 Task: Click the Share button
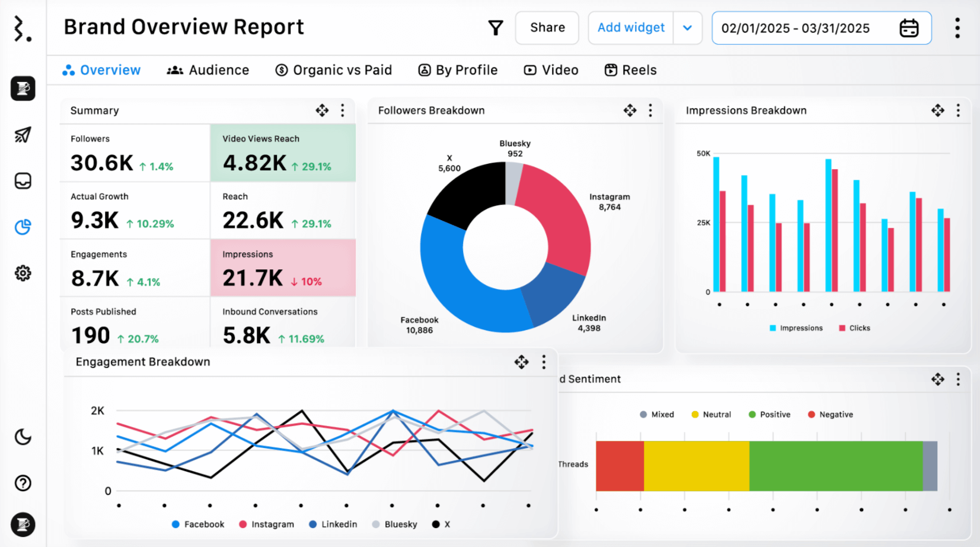click(x=547, y=28)
